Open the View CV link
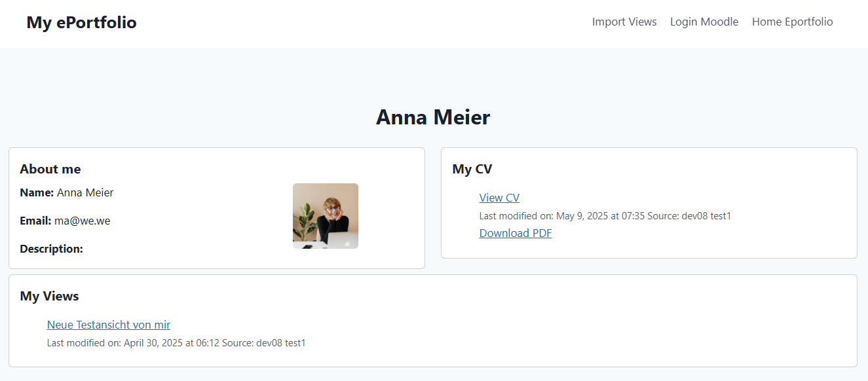The width and height of the screenshot is (868, 381). pos(499,198)
